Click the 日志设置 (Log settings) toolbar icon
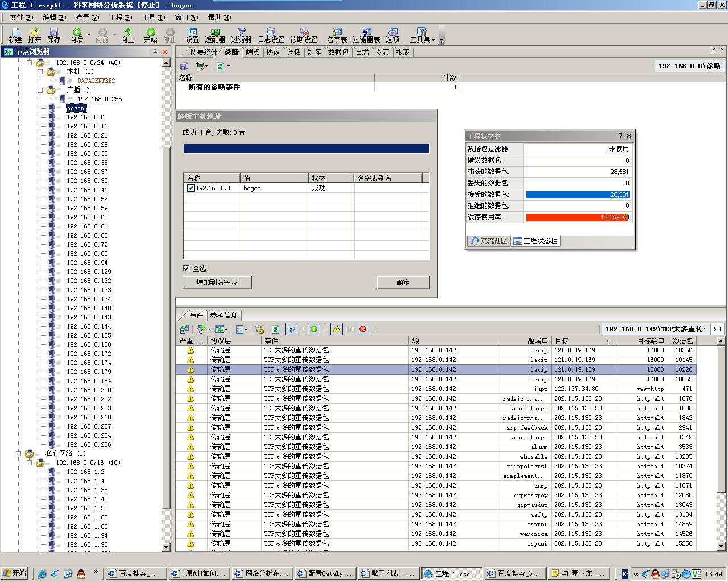This screenshot has width=728, height=582. 271,35
